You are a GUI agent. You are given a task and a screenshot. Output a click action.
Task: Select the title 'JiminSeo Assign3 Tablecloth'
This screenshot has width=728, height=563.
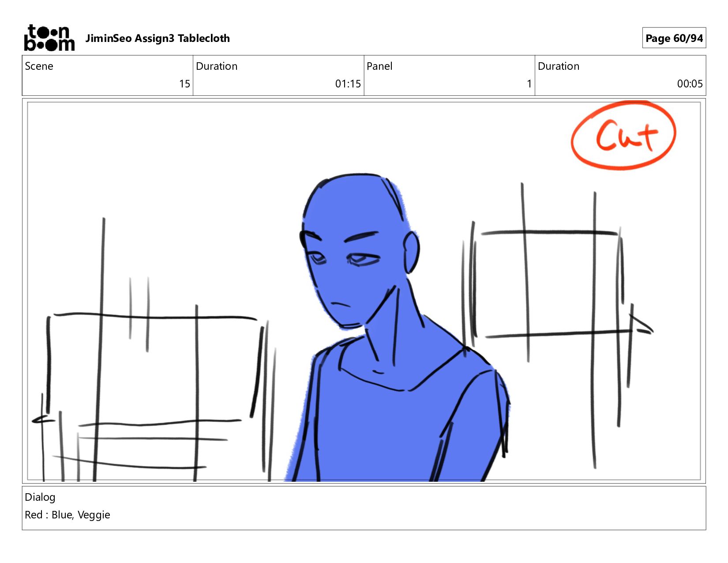click(158, 38)
